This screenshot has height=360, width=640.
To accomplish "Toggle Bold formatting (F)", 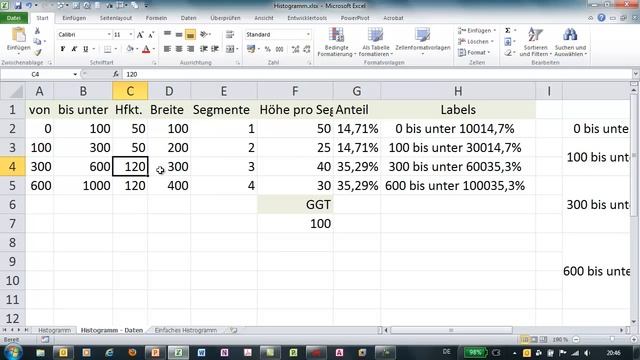I will pos(62,49).
